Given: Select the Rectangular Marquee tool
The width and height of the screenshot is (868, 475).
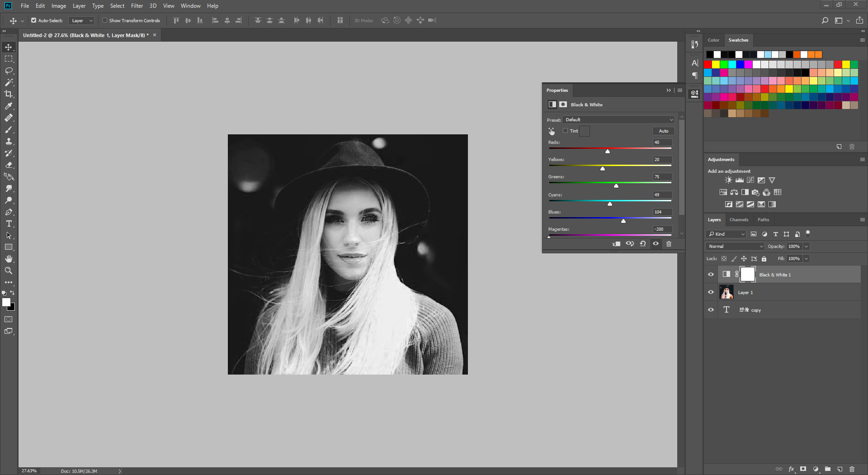Looking at the screenshot, I should (9, 59).
